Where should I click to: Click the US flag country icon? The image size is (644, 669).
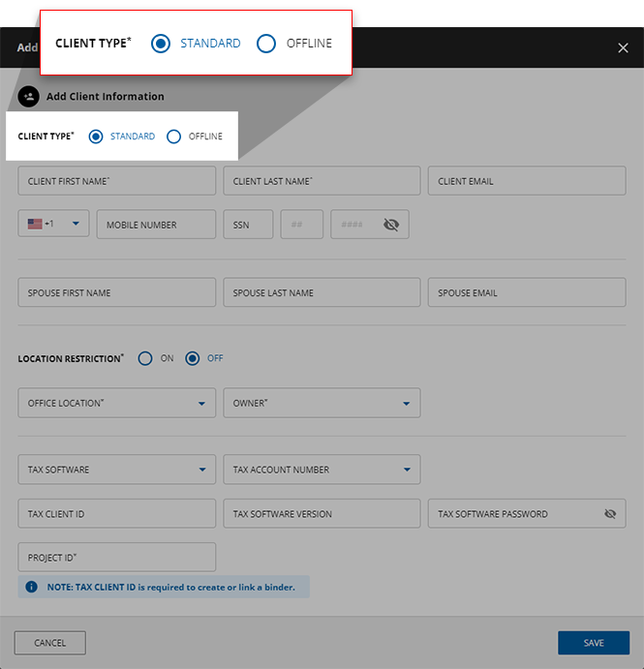[35, 224]
